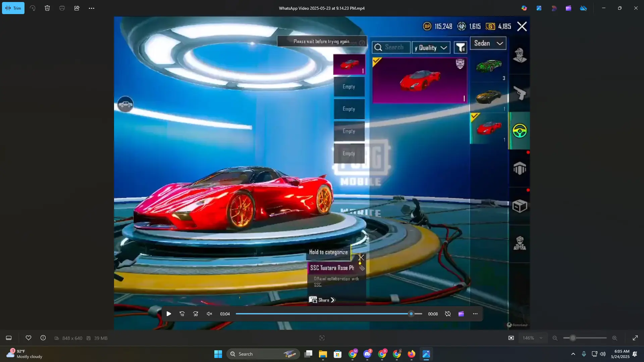Open Microsoft Store from taskbar
Screen dimensions: 644x362
pos(338,354)
